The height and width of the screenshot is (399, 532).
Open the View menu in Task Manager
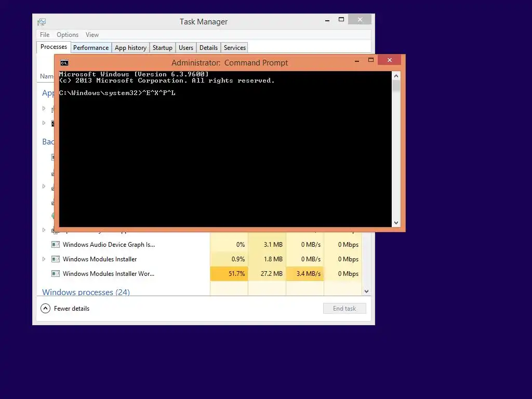tap(92, 35)
